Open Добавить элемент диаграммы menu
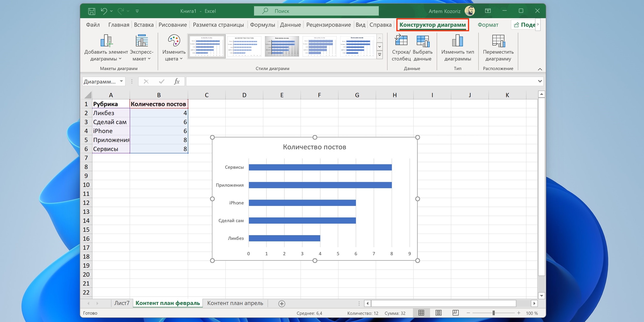Viewport: 644px width, 322px height. (x=106, y=48)
